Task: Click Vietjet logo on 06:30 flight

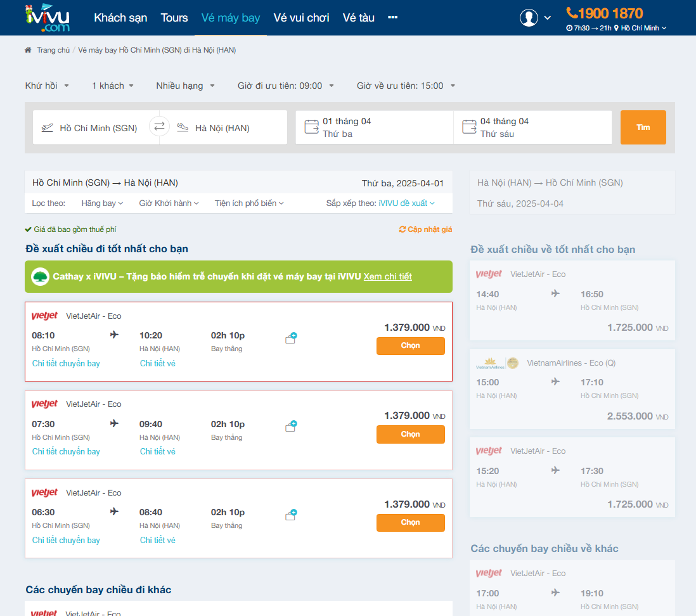Action: [44, 492]
